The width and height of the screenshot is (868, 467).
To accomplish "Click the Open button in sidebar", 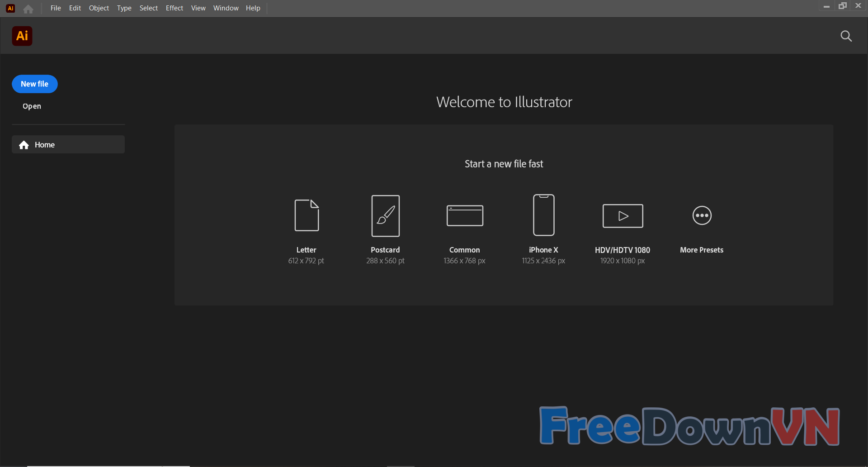I will click(x=32, y=106).
